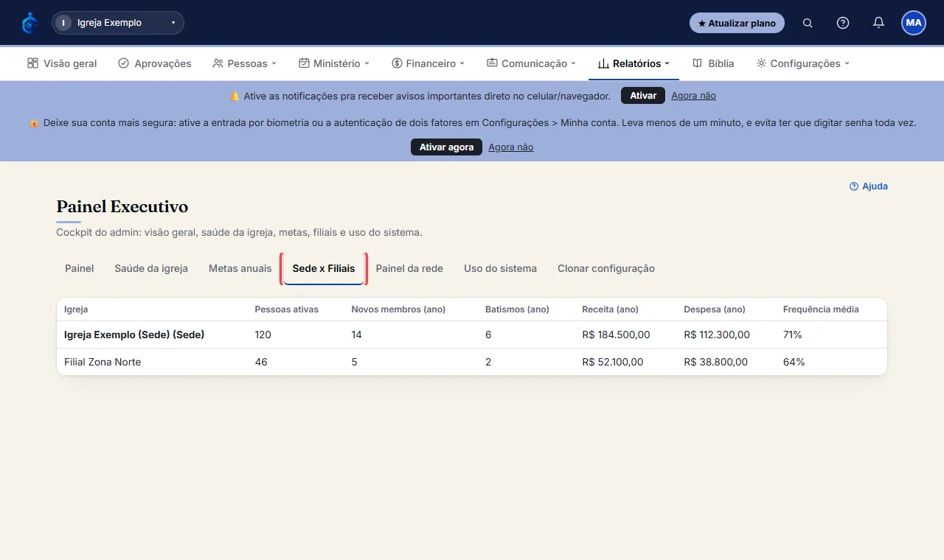
Task: Click the Ativar agora button
Action: 446,147
